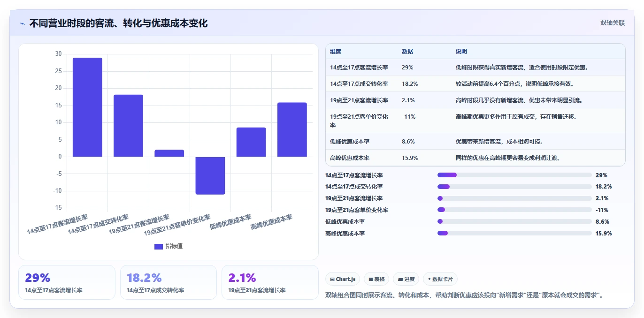Click table cell 14点至17点客流增长率
The width and height of the screenshot is (644, 318).
click(359, 68)
